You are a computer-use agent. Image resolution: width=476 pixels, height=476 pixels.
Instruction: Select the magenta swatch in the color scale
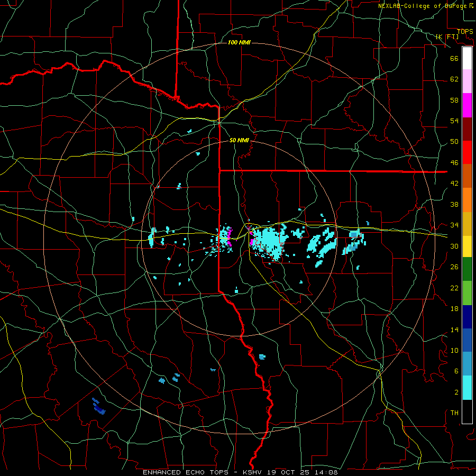click(x=467, y=105)
